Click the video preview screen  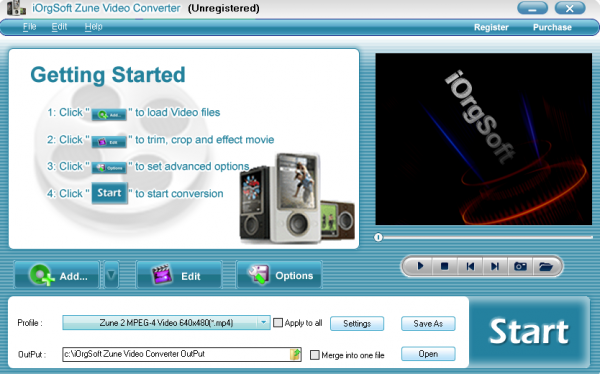pyautogui.click(x=484, y=139)
